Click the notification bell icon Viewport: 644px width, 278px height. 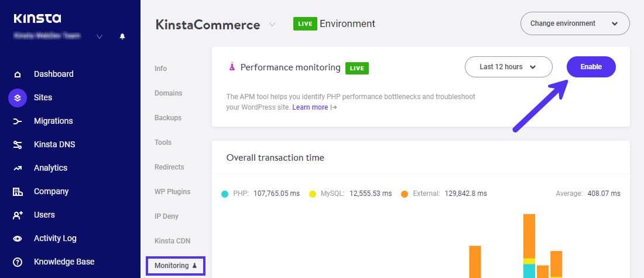coord(122,36)
